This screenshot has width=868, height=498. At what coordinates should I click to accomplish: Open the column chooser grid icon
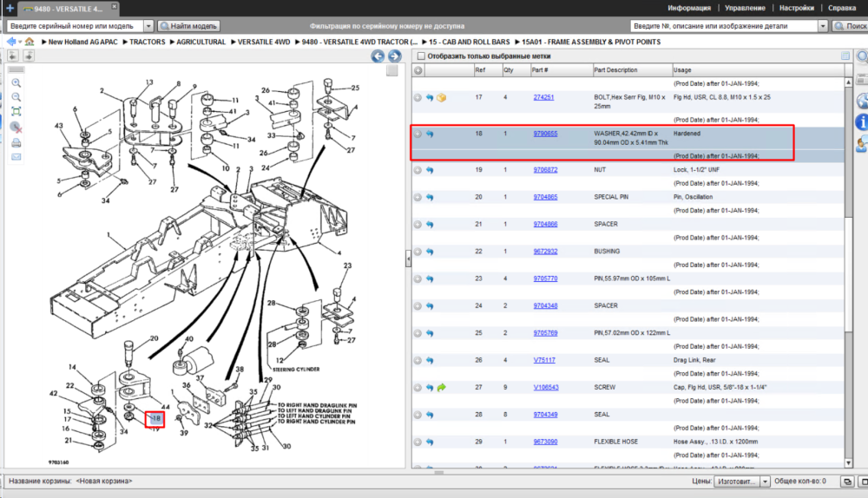tap(845, 56)
